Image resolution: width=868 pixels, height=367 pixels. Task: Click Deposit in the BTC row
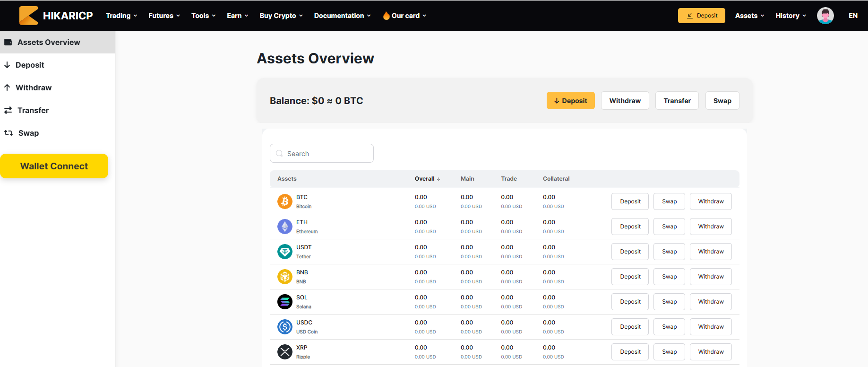point(630,201)
